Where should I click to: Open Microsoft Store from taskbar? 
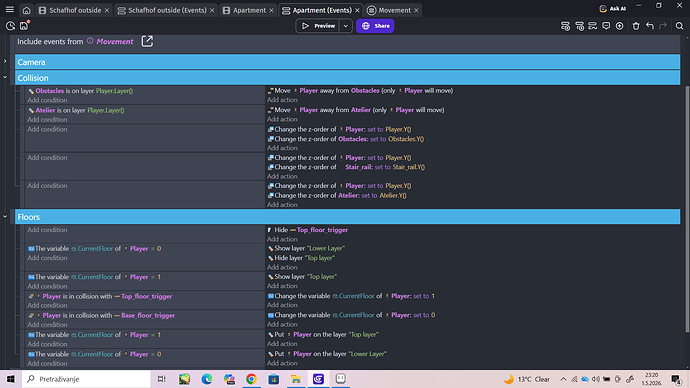pos(273,379)
